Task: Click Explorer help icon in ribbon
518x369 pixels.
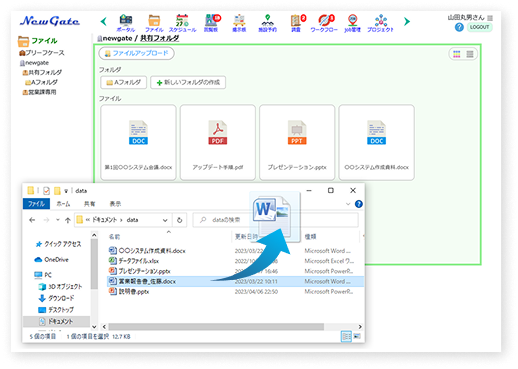Action: tap(359, 204)
